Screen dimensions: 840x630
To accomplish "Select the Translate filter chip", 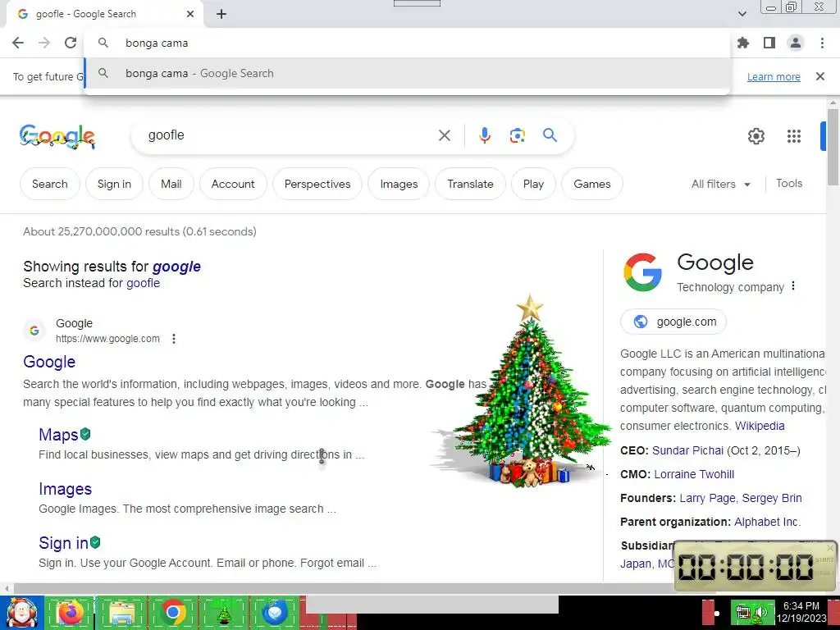I will [x=470, y=184].
